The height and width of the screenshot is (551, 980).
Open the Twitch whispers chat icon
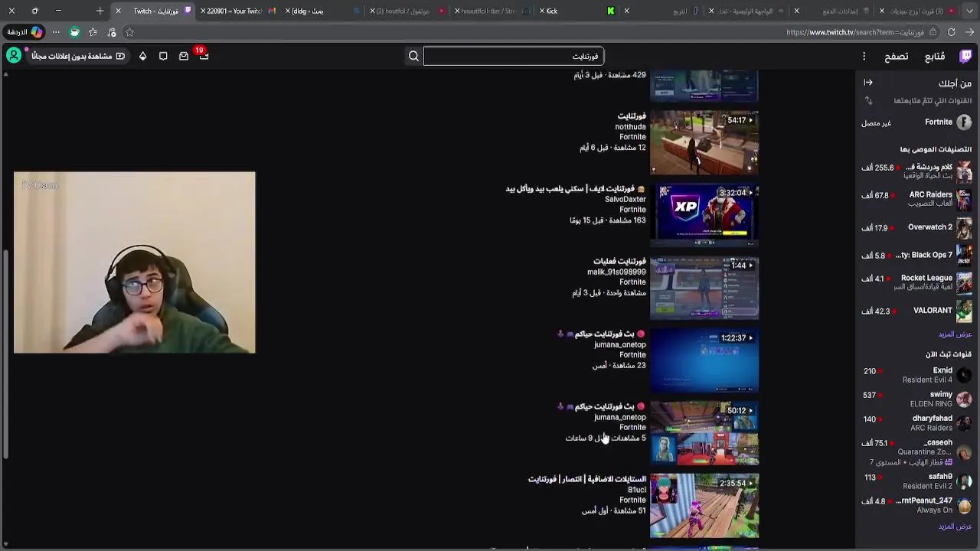163,56
